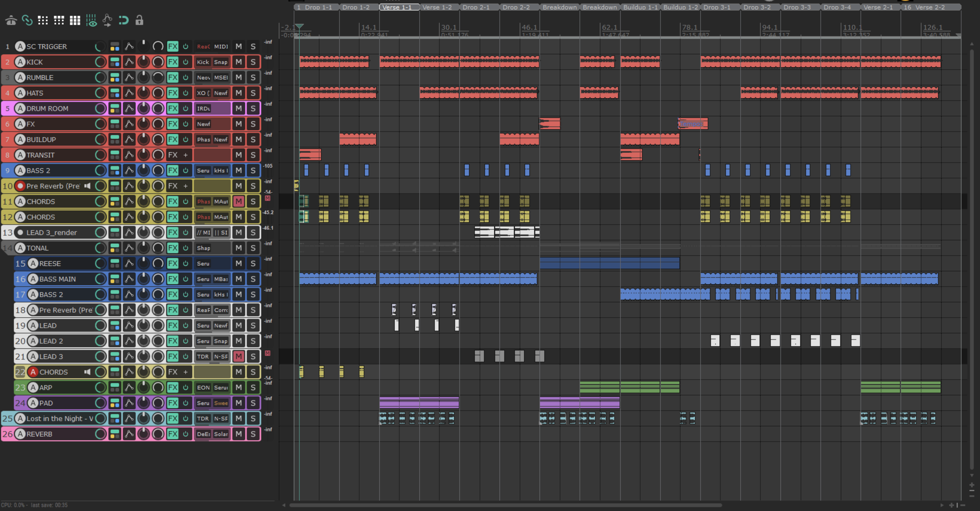Click the automation 'A' icon on BUILDUP track
This screenshot has width=980, height=511.
tap(20, 140)
